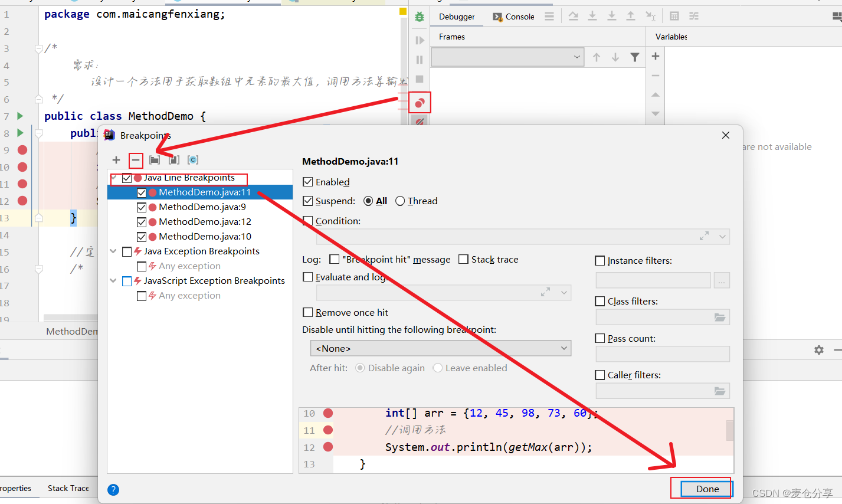Open Condition field history dropdown arrow
This screenshot has width=842, height=504.
(x=722, y=237)
